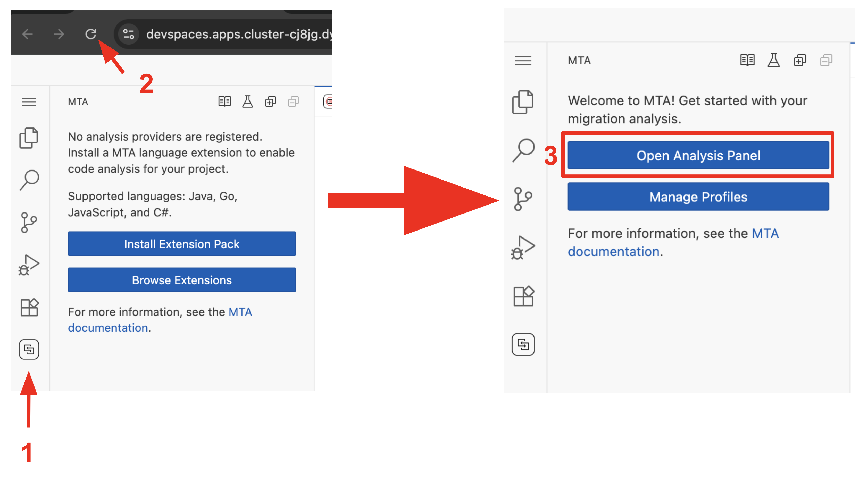Viewport: 868px width, 477px height.
Task: Open MTA extension icon in left sidebar
Action: pyautogui.click(x=29, y=349)
